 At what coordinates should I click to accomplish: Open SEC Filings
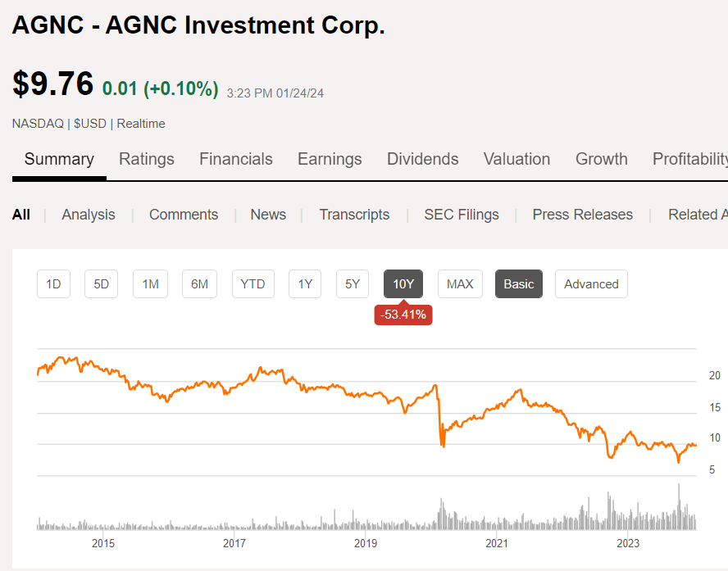462,215
